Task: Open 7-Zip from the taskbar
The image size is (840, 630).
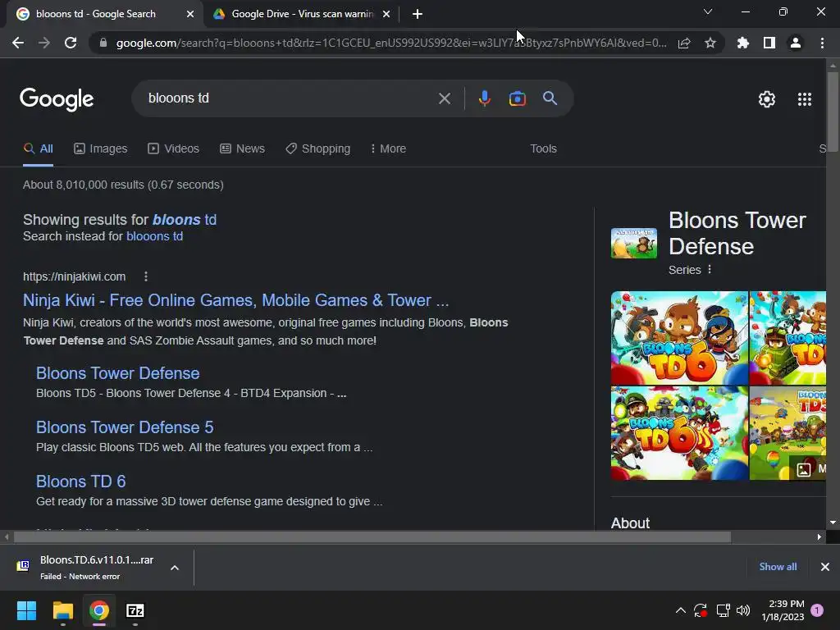Action: click(x=135, y=610)
